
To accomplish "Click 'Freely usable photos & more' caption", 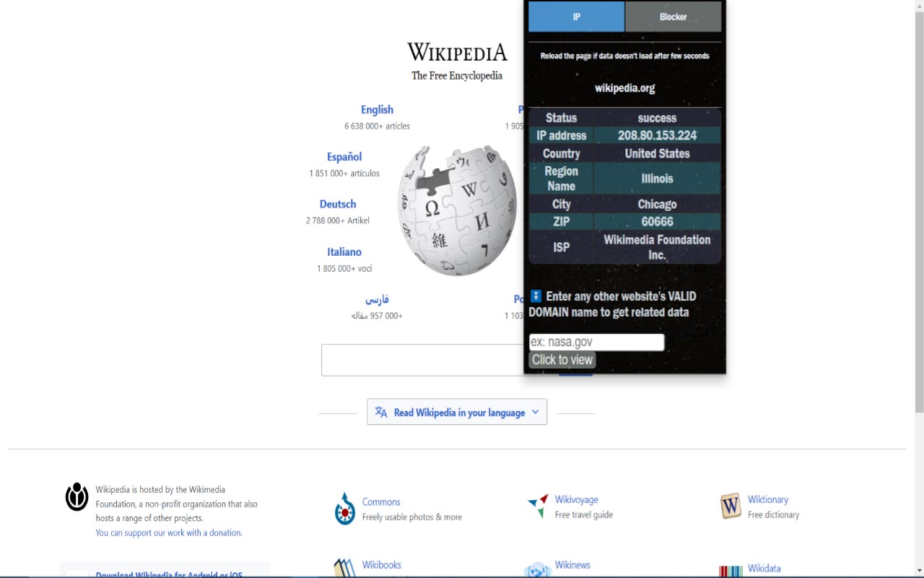I will click(x=411, y=517).
